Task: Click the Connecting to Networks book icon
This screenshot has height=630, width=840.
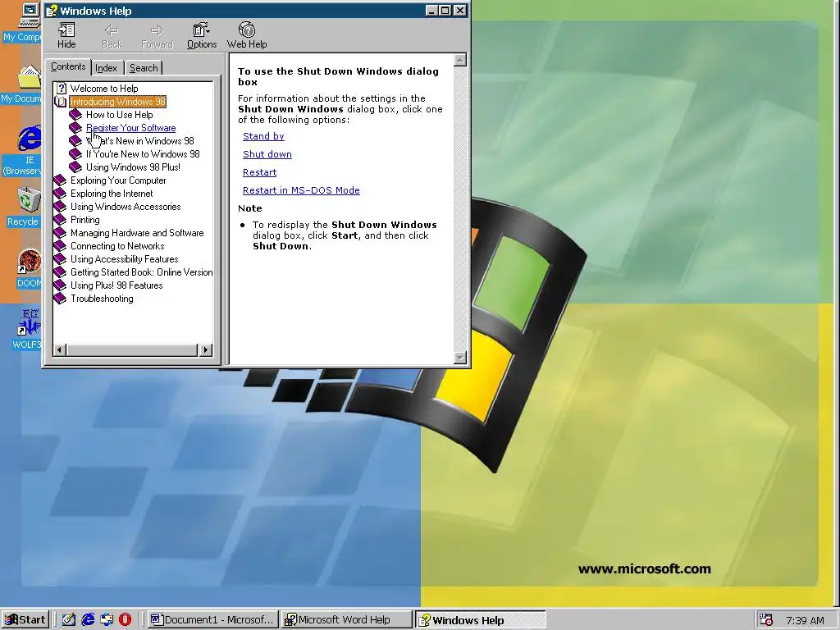Action: (x=60, y=246)
